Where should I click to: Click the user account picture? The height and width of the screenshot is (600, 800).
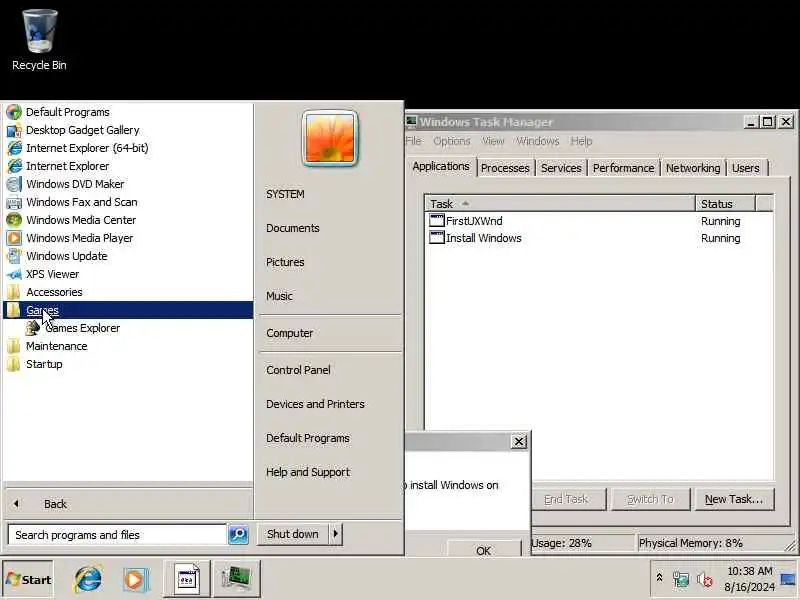330,138
